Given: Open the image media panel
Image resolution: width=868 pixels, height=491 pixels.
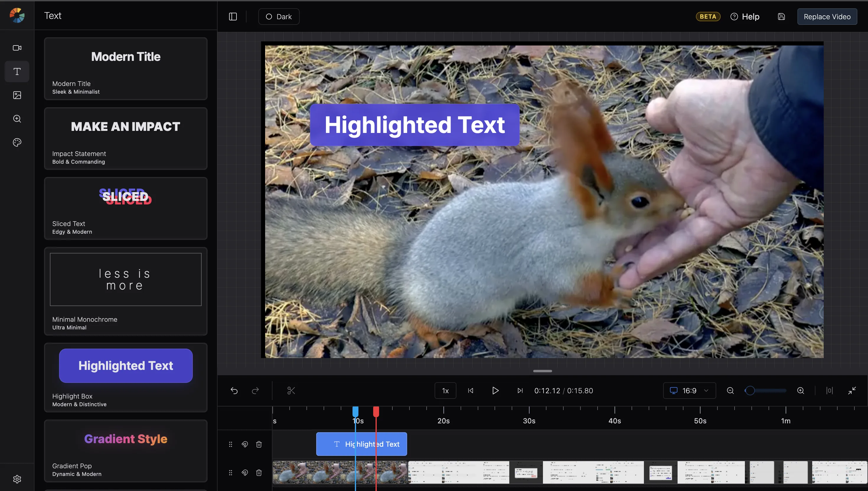Looking at the screenshot, I should [x=17, y=95].
